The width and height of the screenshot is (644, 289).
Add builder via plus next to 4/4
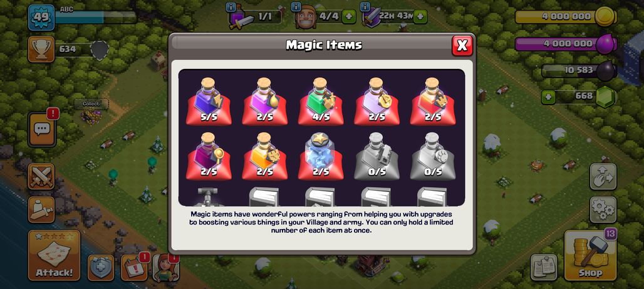pos(349,17)
